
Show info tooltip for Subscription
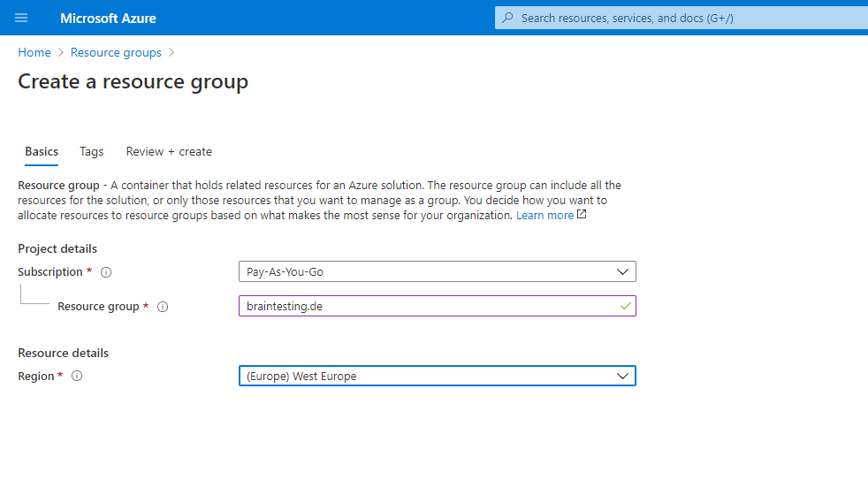pyautogui.click(x=106, y=272)
